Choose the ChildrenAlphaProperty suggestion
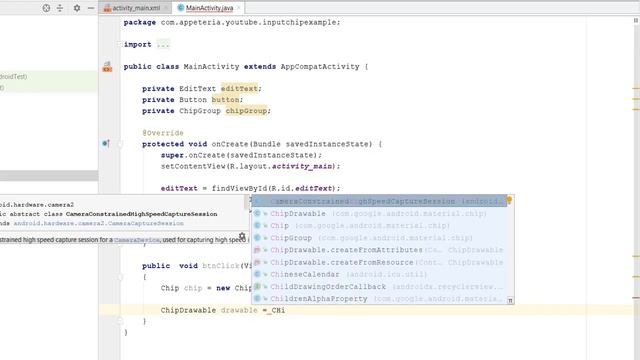640x360 pixels. (x=379, y=299)
